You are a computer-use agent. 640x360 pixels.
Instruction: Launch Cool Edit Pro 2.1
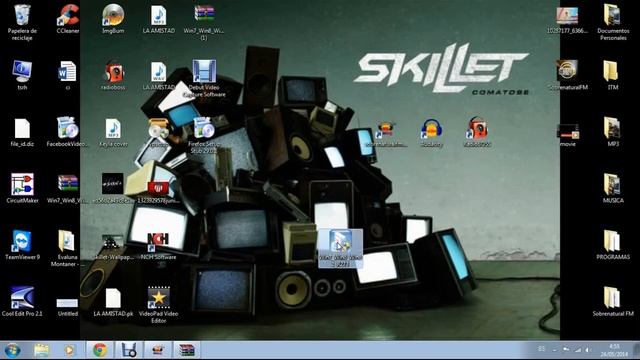[x=22, y=301]
